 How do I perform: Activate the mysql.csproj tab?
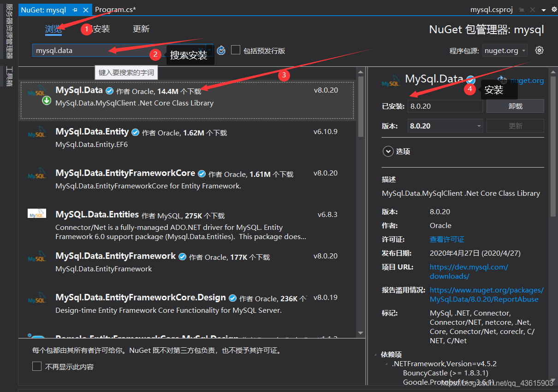point(492,10)
